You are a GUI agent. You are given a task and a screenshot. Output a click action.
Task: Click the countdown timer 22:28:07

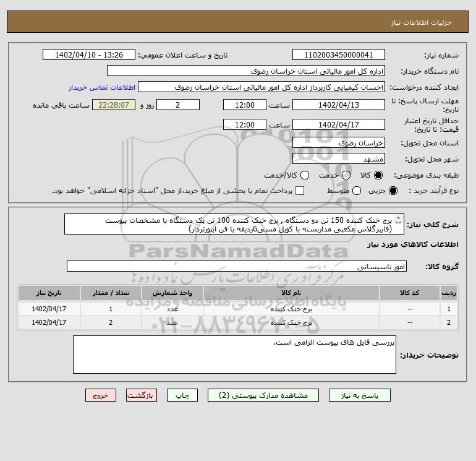pyautogui.click(x=114, y=105)
